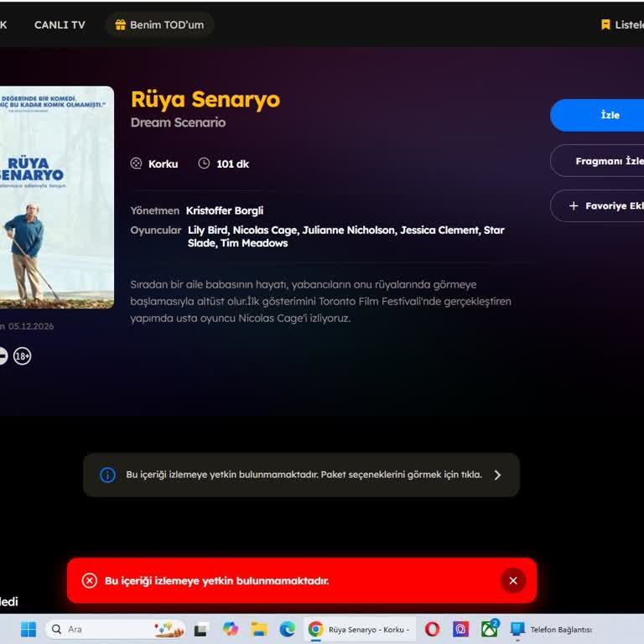Open Benim TOD'um tab

tap(159, 25)
